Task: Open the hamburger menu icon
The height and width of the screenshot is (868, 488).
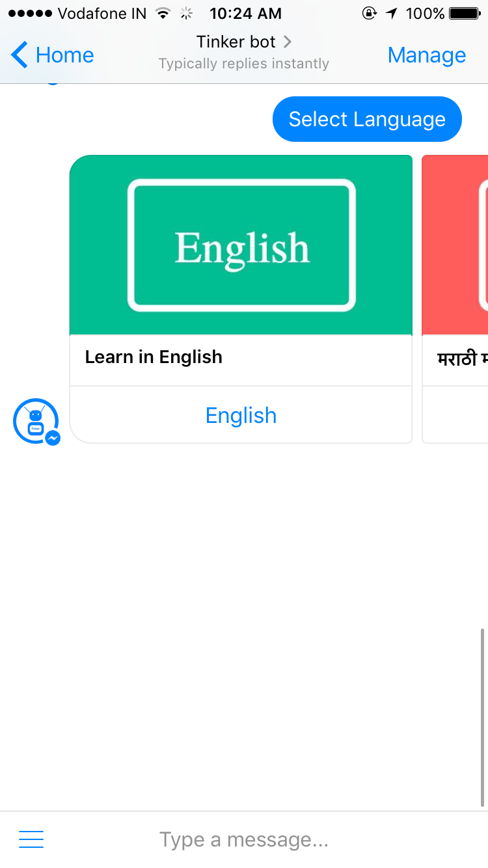Action: (31, 839)
